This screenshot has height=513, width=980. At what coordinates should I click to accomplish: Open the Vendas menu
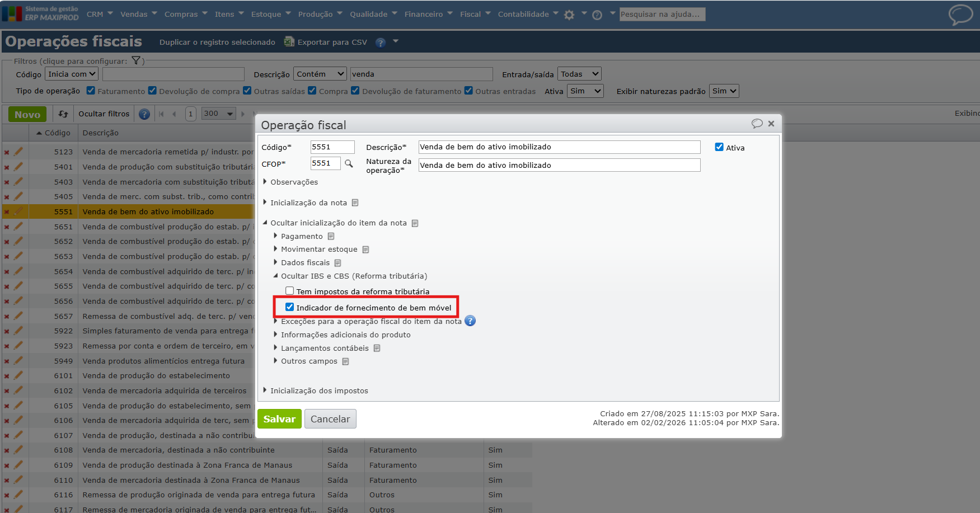139,15
